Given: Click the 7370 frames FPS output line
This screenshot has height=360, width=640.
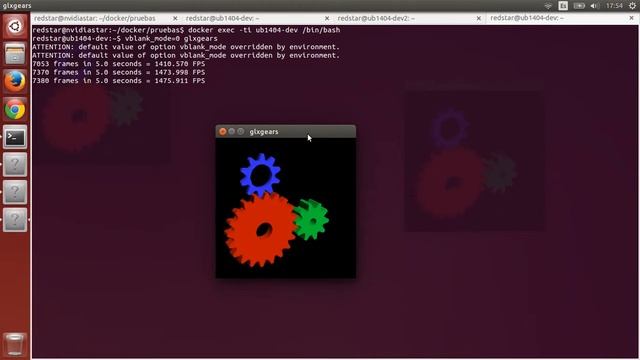Looking at the screenshot, I should pyautogui.click(x=119, y=72).
